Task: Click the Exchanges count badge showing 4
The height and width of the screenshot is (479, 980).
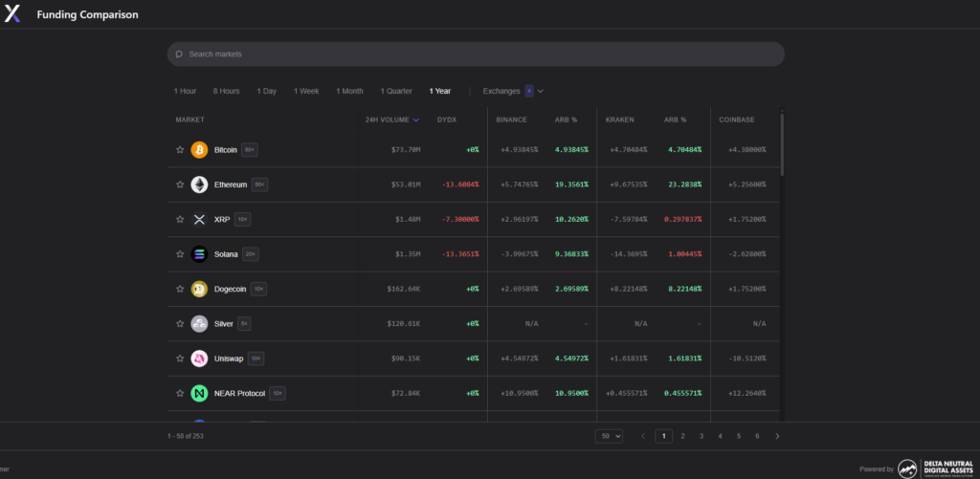Action: pos(529,91)
